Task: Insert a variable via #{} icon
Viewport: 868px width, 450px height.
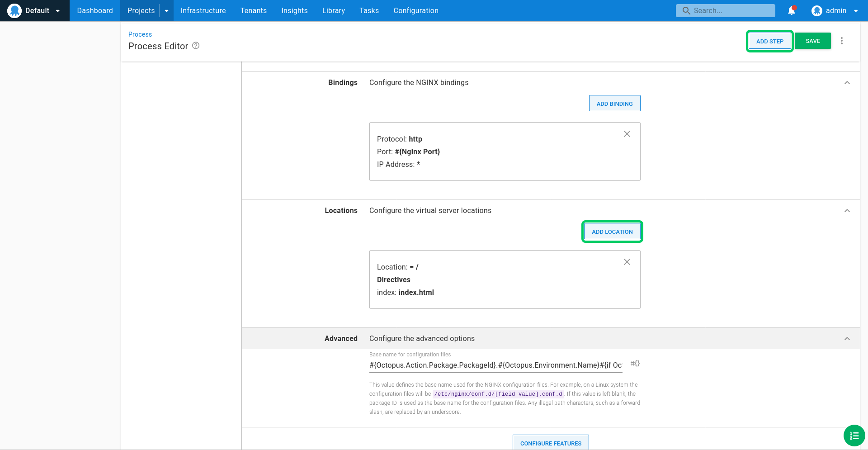Action: [x=635, y=364]
